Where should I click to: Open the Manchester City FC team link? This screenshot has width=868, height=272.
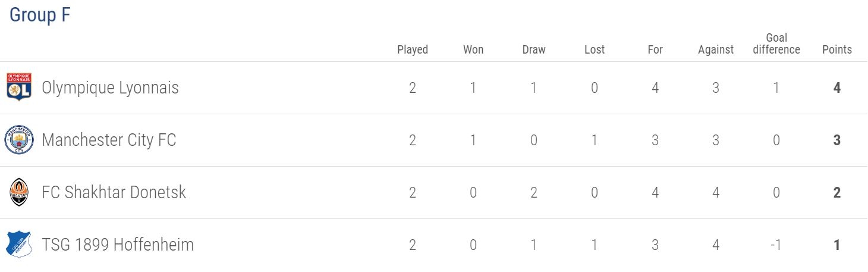[x=109, y=140]
